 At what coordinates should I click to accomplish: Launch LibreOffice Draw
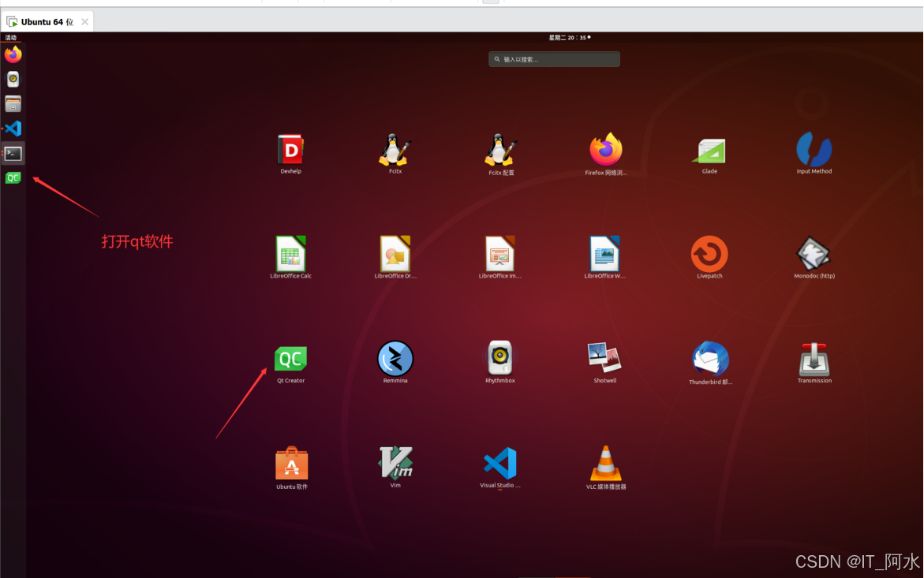pyautogui.click(x=395, y=254)
